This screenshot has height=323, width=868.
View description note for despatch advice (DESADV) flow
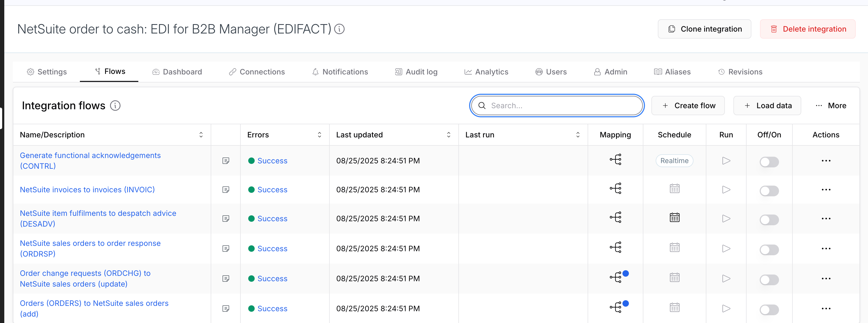[x=226, y=219]
